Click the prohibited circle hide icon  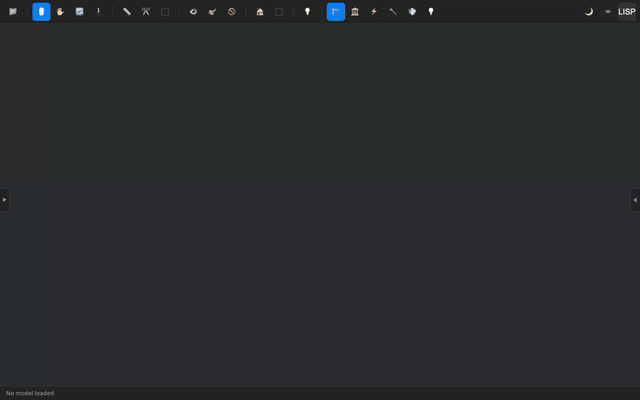pos(231,11)
